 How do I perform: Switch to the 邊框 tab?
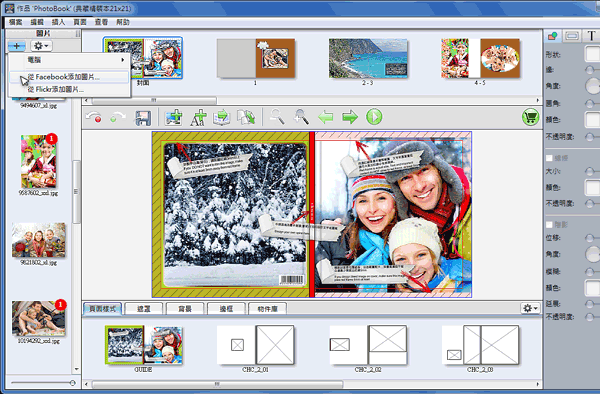(226, 309)
